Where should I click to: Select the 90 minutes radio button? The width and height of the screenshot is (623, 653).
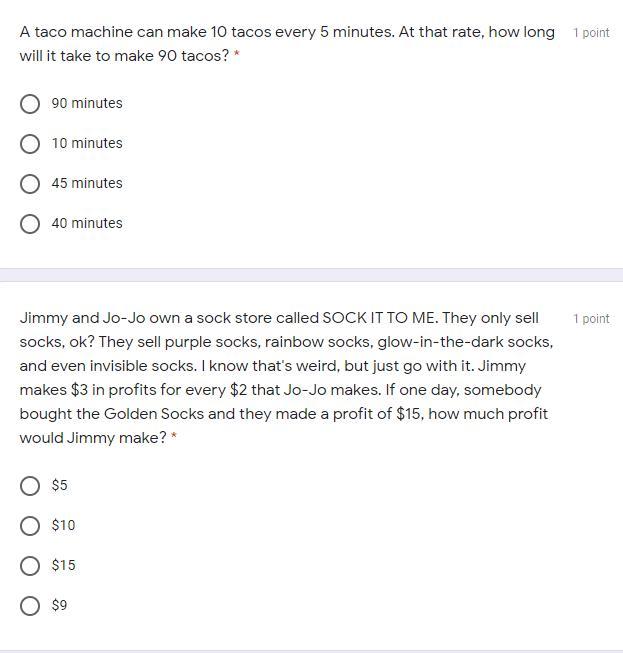click(x=30, y=104)
